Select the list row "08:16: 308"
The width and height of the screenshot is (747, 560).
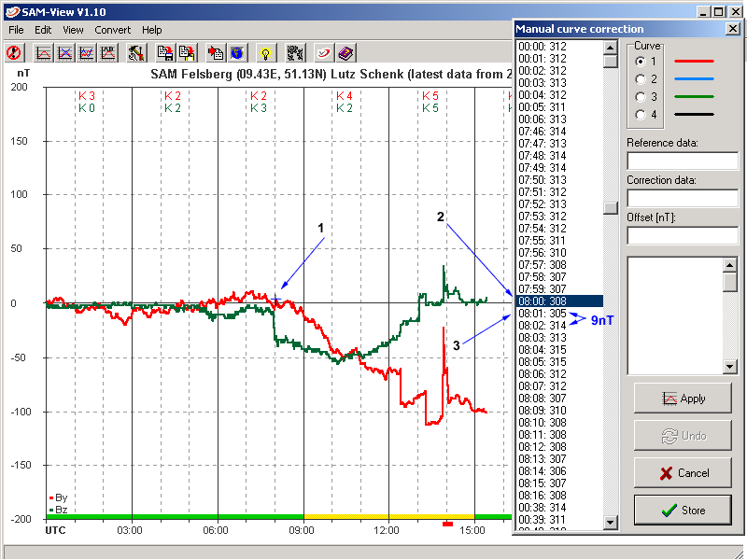(x=559, y=496)
